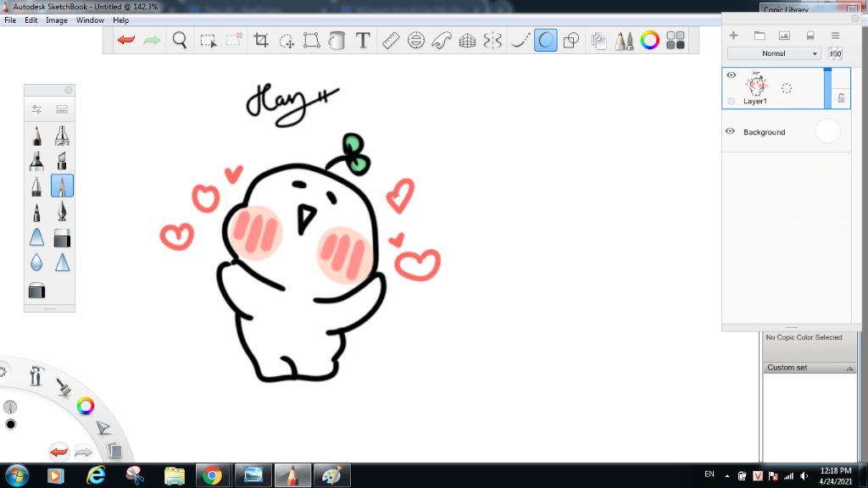This screenshot has height=488, width=868.
Task: Click the Undo arrow in the top toolbar
Action: 126,41
